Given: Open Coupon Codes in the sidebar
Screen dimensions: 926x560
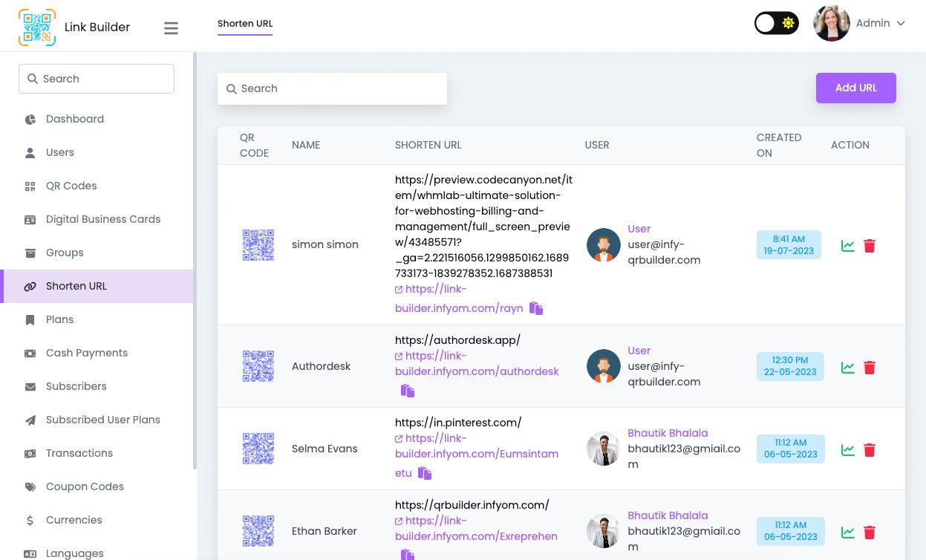Looking at the screenshot, I should tap(97, 486).
